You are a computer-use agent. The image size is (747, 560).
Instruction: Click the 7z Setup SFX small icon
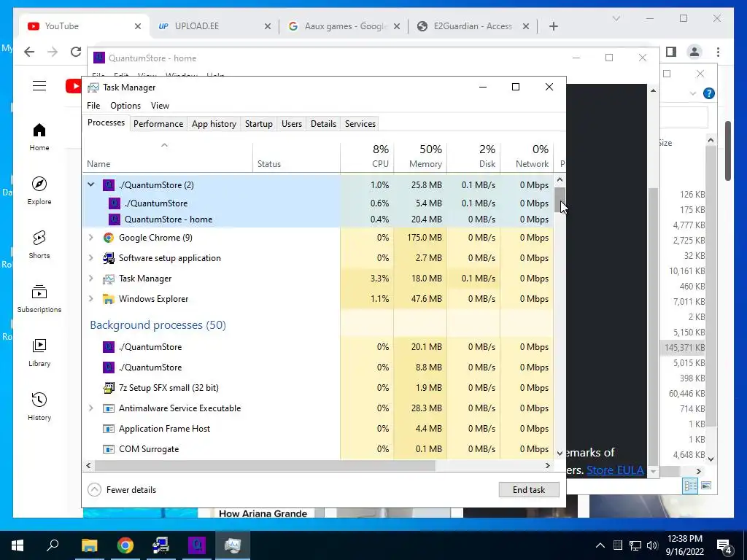[109, 388]
